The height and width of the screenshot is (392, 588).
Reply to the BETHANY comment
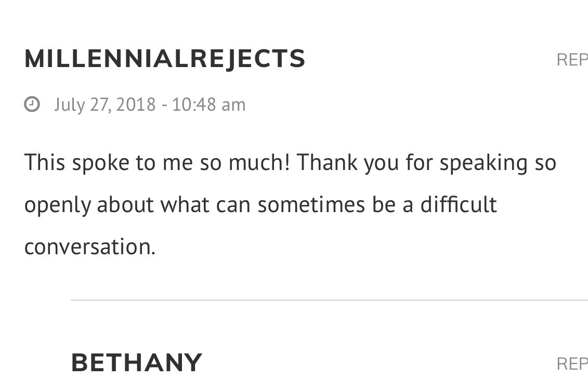point(572,363)
